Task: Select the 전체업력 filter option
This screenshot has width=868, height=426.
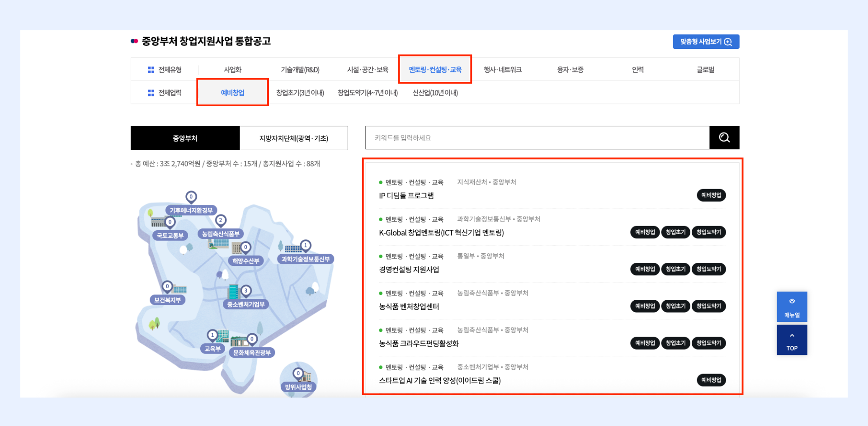Action: pyautogui.click(x=165, y=93)
